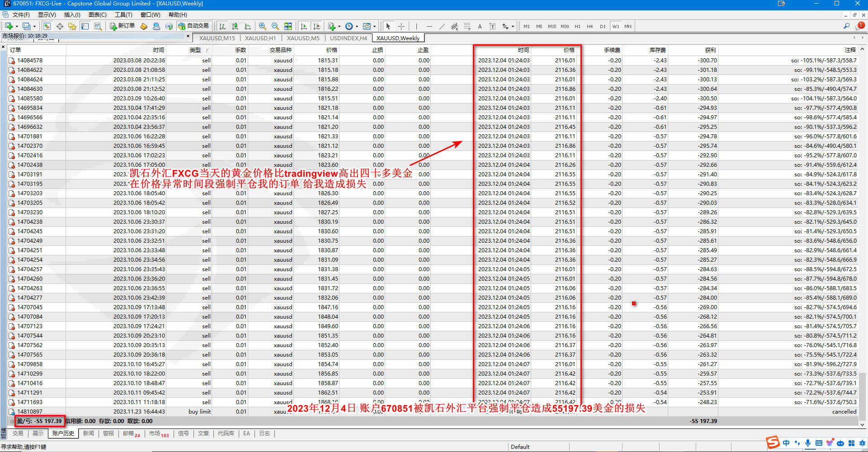Tile chart windows icon

pyautogui.click(x=288, y=26)
